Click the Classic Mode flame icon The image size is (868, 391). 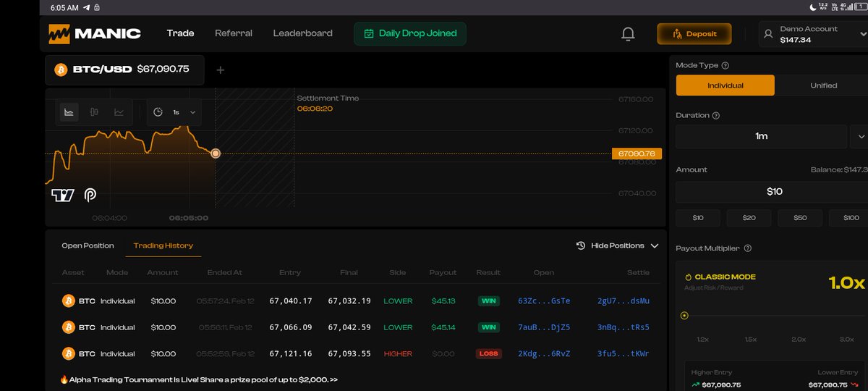pyautogui.click(x=688, y=277)
